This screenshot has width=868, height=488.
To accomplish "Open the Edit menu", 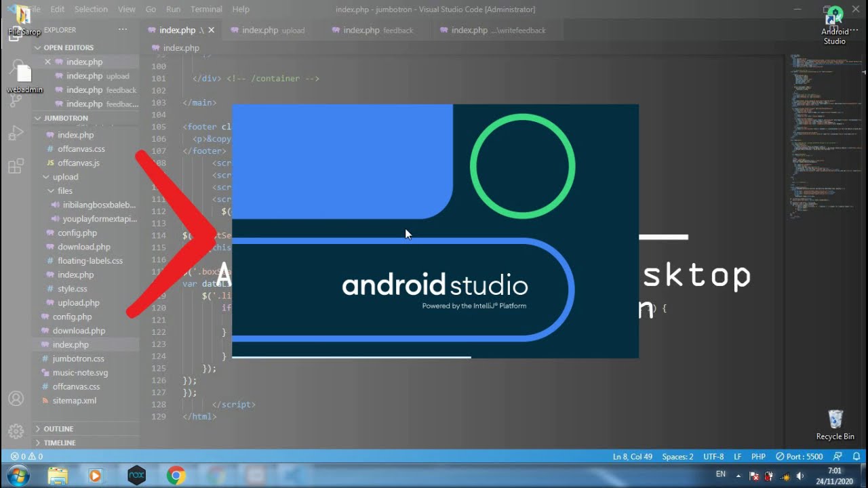I will pyautogui.click(x=58, y=9).
